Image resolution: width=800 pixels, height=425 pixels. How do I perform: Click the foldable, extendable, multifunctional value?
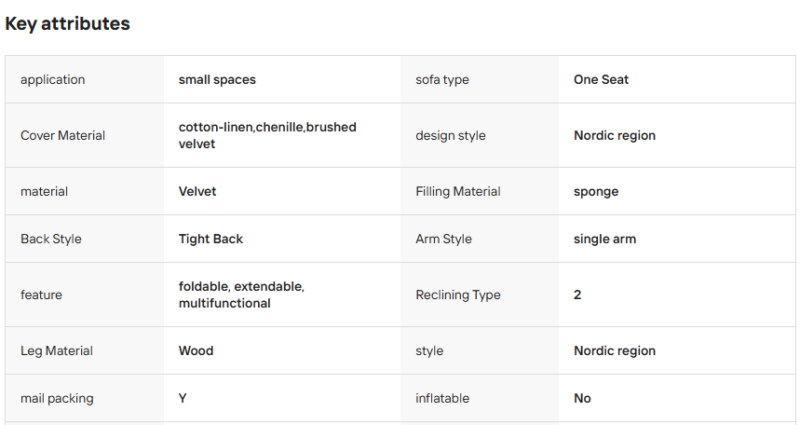point(241,295)
